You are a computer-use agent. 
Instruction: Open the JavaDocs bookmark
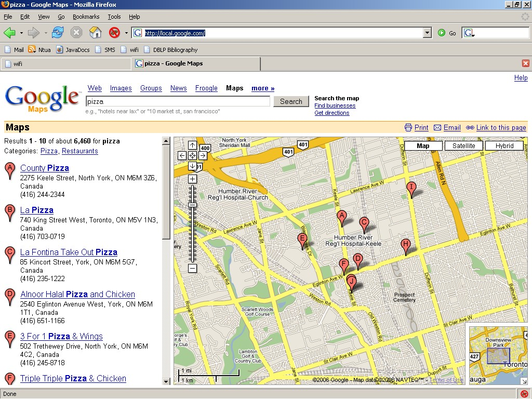tap(73, 50)
